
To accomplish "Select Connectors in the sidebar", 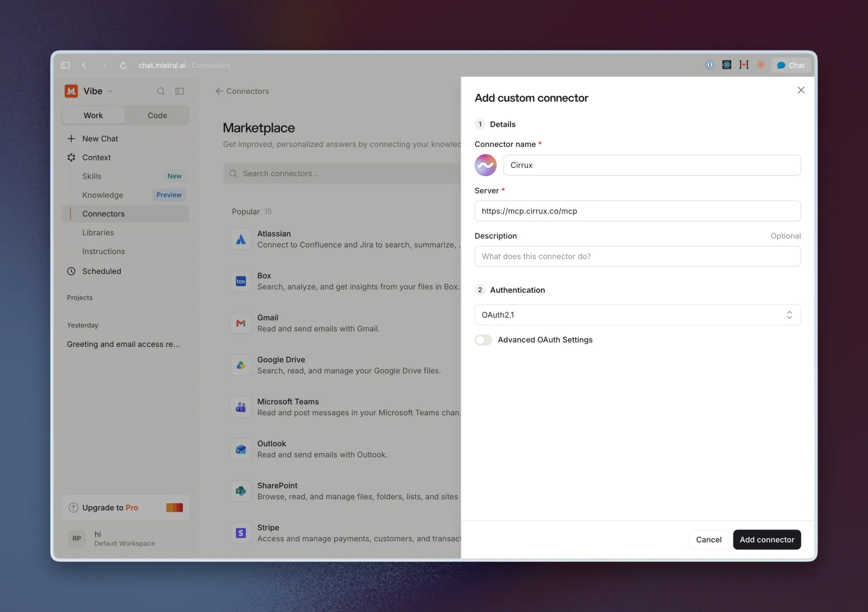I will pyautogui.click(x=125, y=214).
